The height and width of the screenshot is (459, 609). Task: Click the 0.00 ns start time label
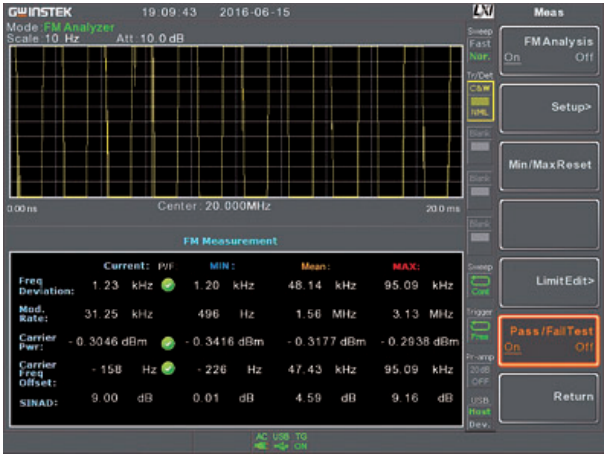click(22, 209)
